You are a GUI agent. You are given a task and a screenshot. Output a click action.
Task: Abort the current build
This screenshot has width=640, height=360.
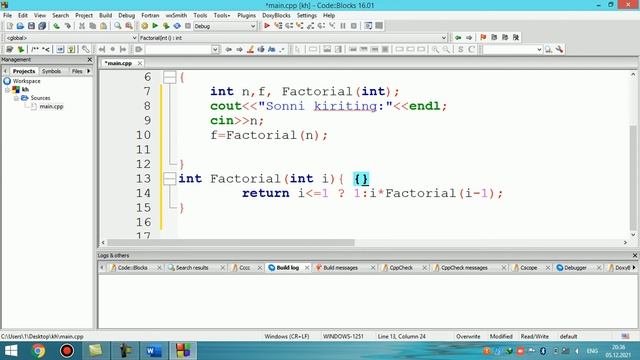pyautogui.click(x=188, y=26)
